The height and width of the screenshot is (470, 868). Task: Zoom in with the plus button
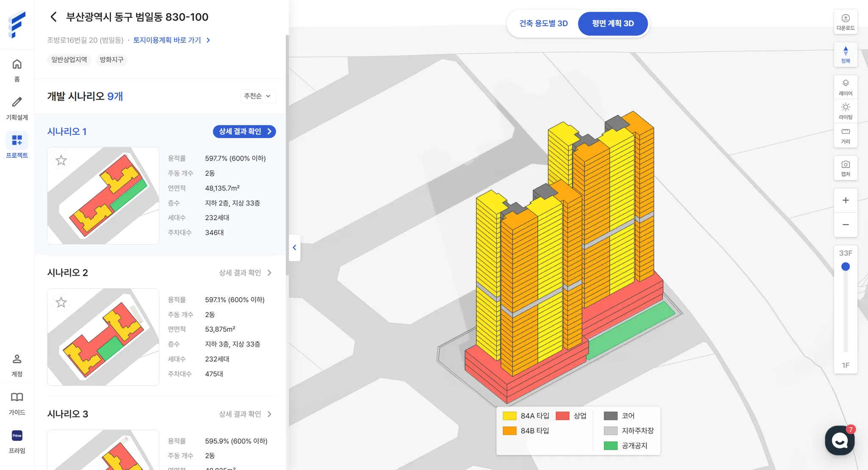[845, 200]
